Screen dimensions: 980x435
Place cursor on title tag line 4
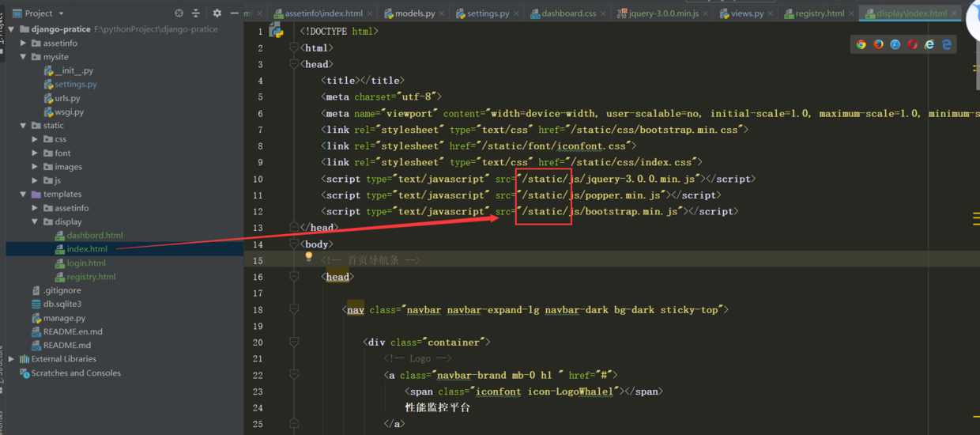click(x=363, y=81)
